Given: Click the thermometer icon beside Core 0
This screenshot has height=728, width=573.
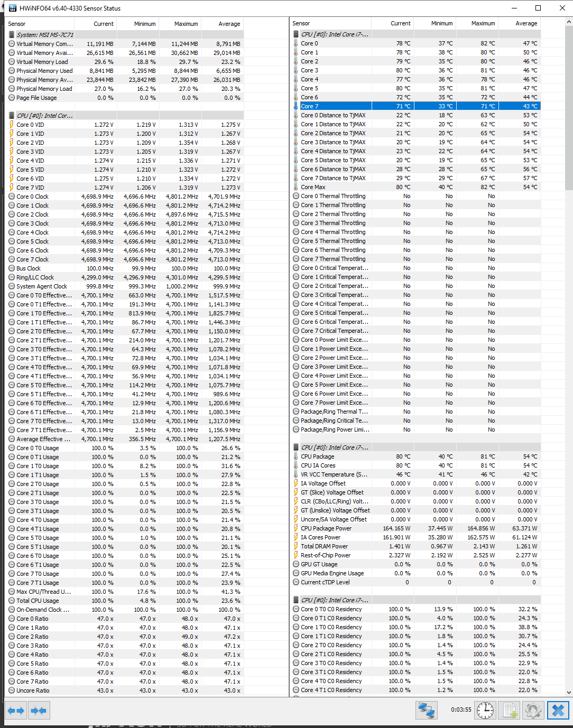Looking at the screenshot, I should tap(296, 43).
